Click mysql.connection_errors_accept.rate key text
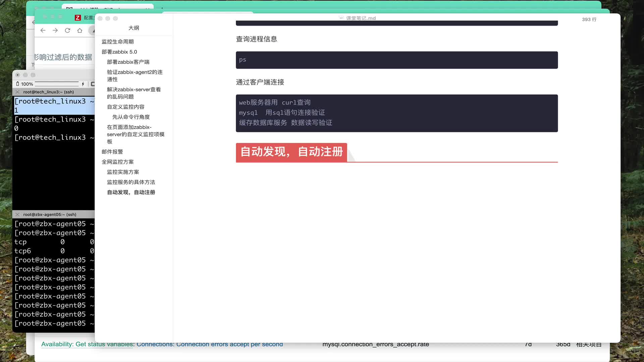The height and width of the screenshot is (362, 644). click(x=376, y=345)
